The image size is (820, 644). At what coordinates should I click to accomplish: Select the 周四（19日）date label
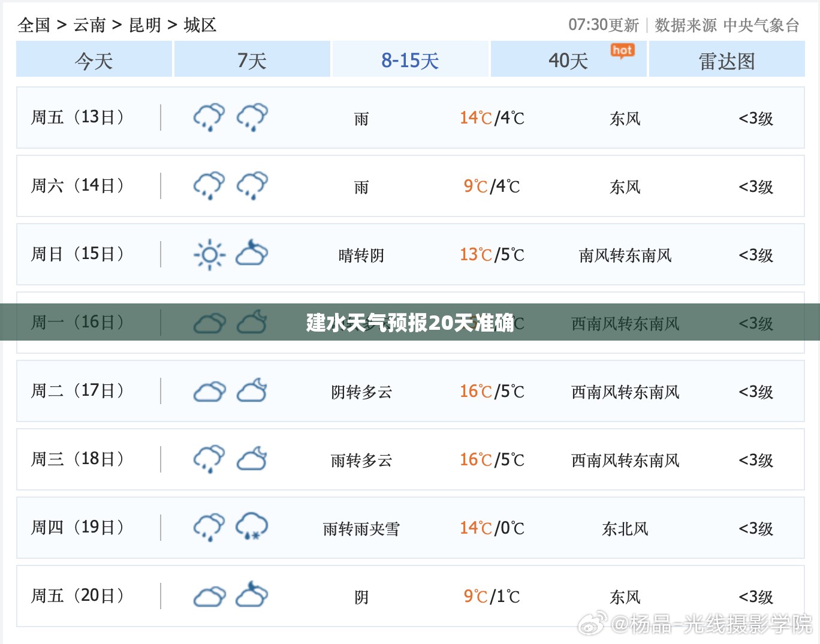coord(77,528)
